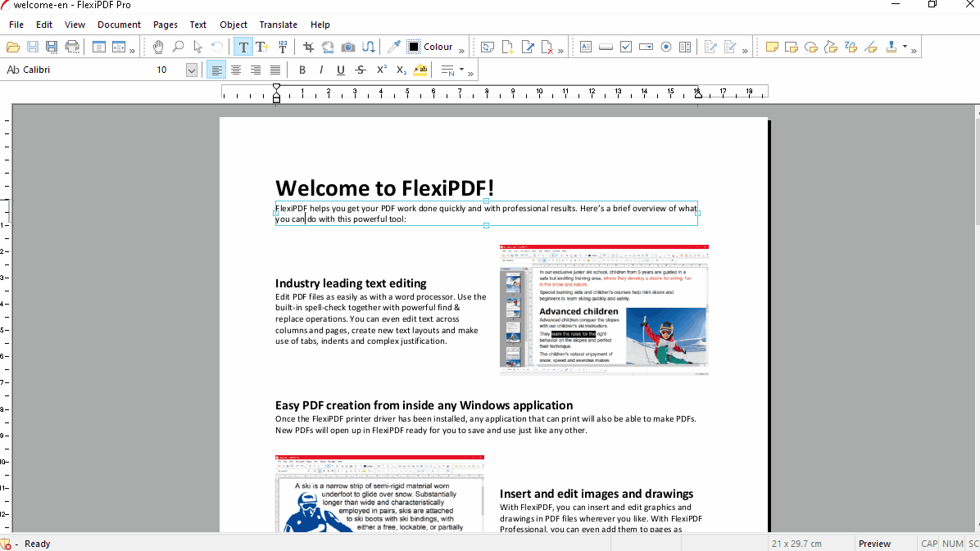The height and width of the screenshot is (551, 980).
Task: Toggle Strikethrough formatting
Action: click(361, 70)
